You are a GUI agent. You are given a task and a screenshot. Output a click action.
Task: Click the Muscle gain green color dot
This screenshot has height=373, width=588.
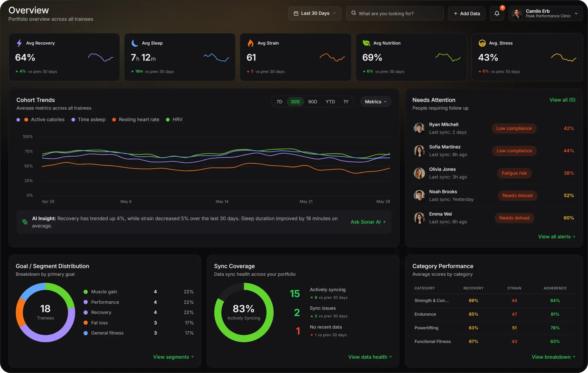[x=86, y=292]
